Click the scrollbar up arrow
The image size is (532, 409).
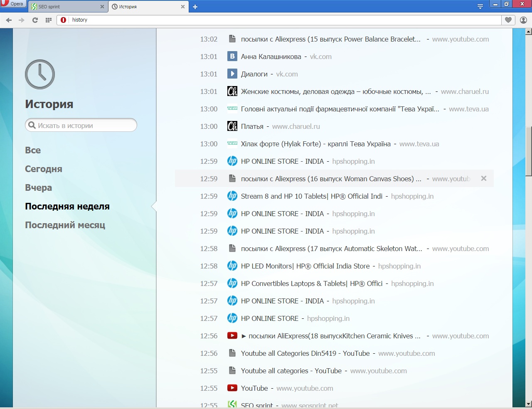click(529, 32)
